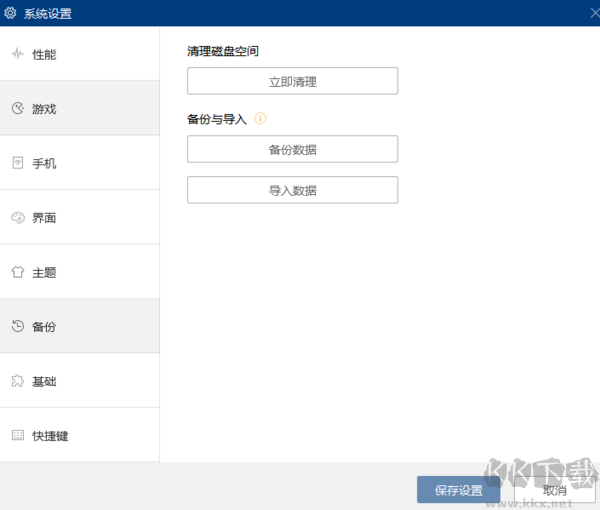This screenshot has height=510, width=600.
Task: Click the clock-history icon beside 备份
Action: pos(18,326)
